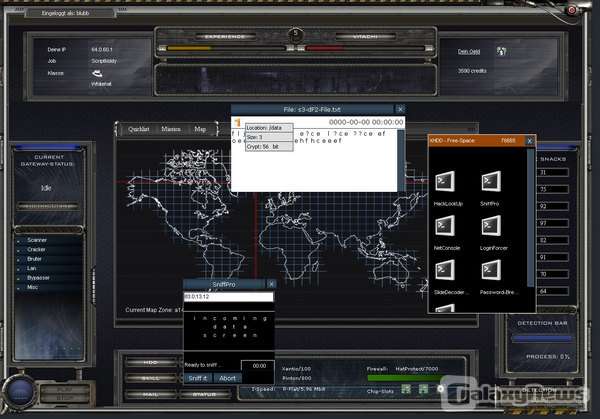The width and height of the screenshot is (600, 419).
Task: Select the Snacks entry 64
Action: coord(553,291)
